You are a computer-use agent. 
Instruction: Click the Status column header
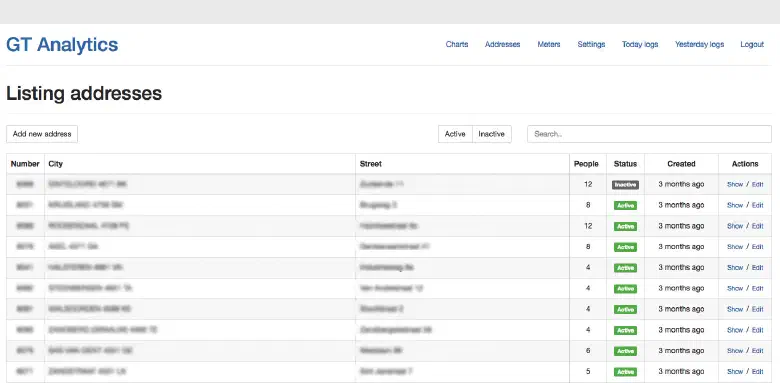click(625, 164)
